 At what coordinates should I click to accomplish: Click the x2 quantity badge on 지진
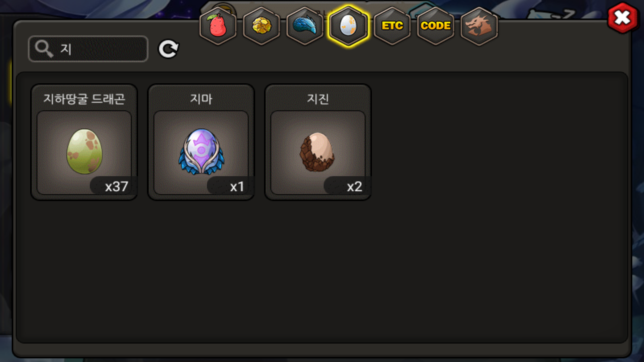coord(348,186)
